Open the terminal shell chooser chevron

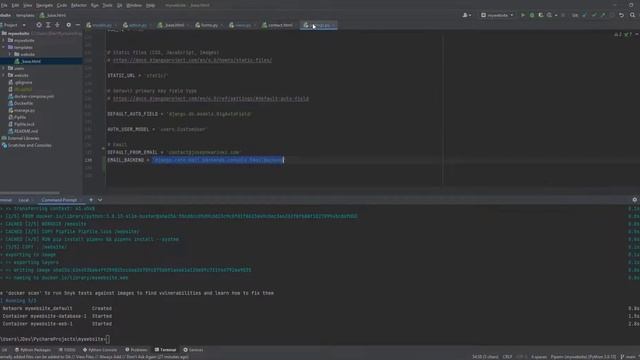coord(100,200)
